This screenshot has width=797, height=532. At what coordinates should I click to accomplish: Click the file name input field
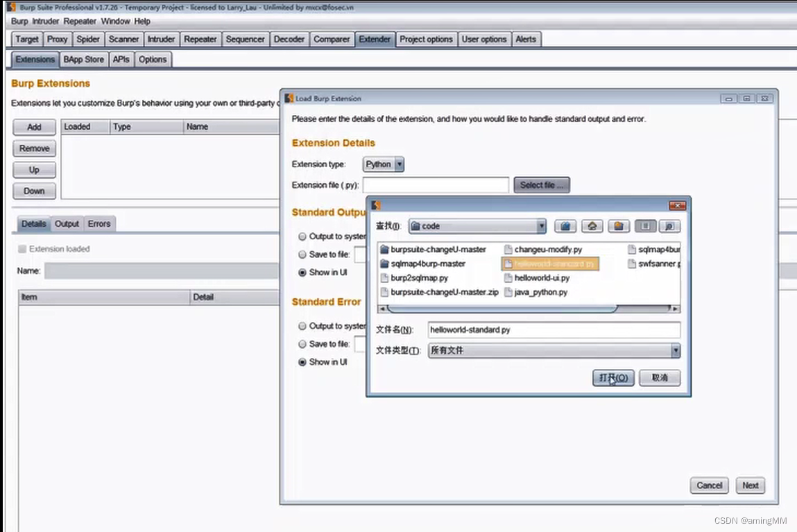click(554, 329)
